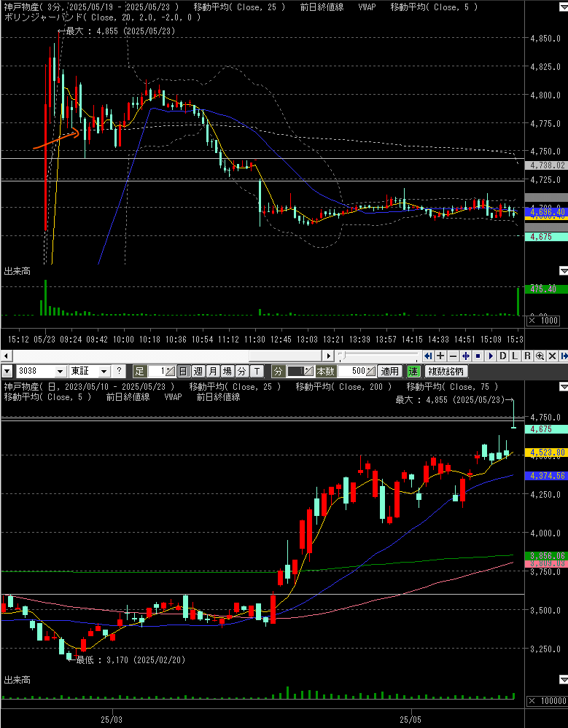The height and width of the screenshot is (728, 568).
Task: Open the ? help button
Action: [x=119, y=371]
